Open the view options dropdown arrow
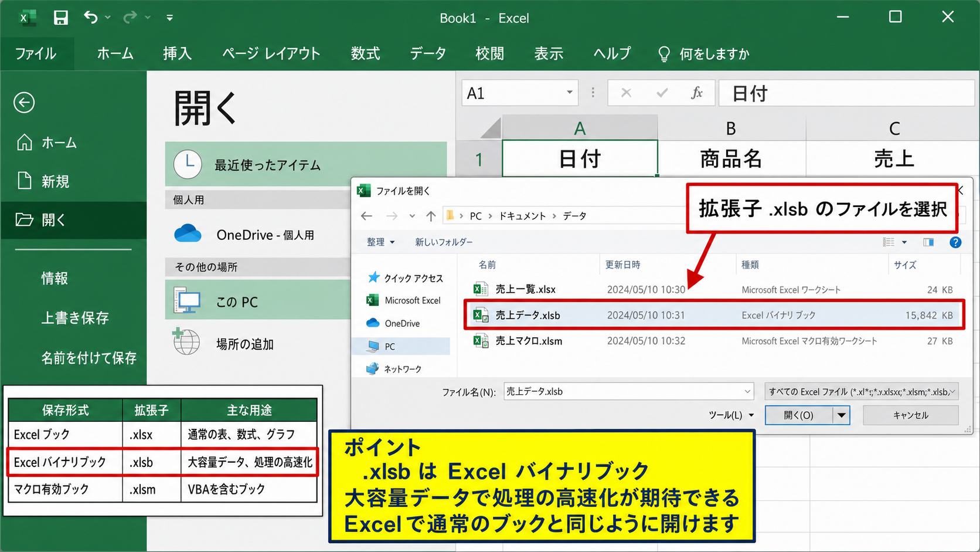Screen dimensions: 980x552 (904, 242)
